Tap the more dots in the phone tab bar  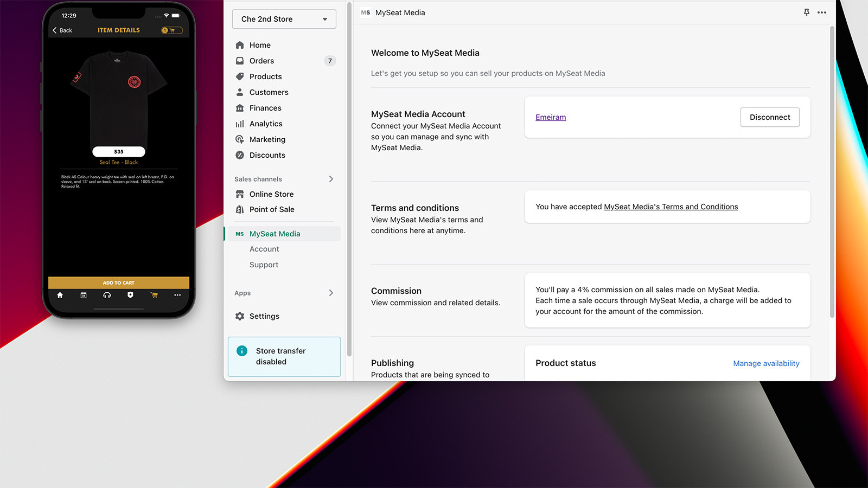coord(177,295)
